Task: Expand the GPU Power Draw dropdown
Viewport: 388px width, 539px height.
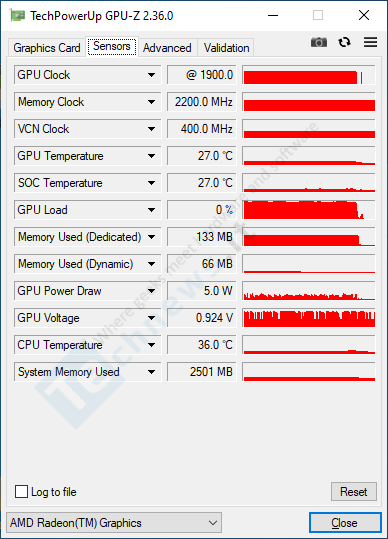Action: coord(151,291)
